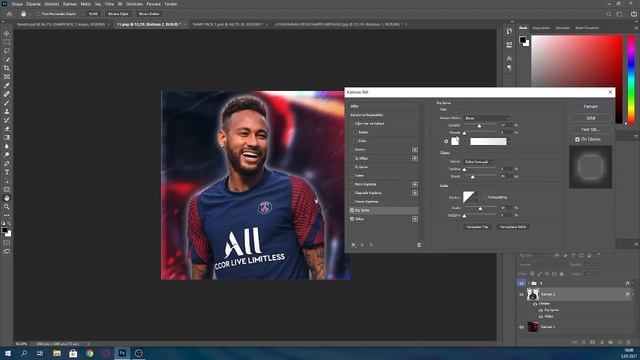Toggle Dış Işıma checkbox in styles list
Viewport: 640px width, 360px height.
pyautogui.click(x=352, y=210)
